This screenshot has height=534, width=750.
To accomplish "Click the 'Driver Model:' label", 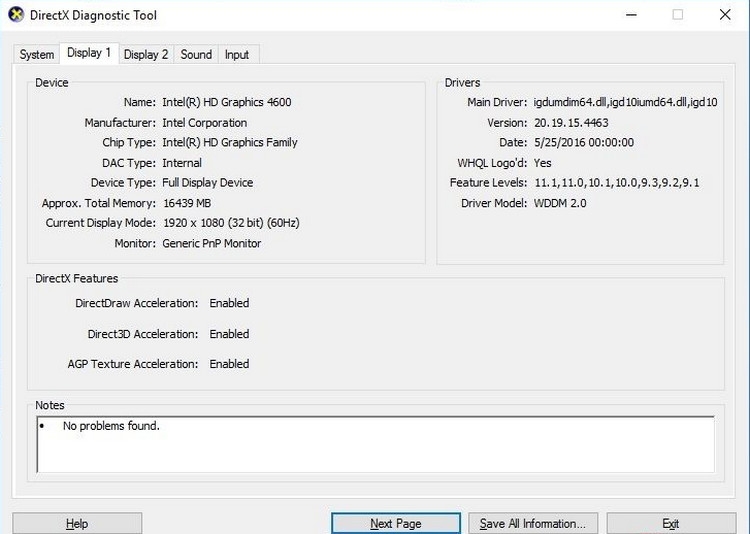I will point(494,203).
